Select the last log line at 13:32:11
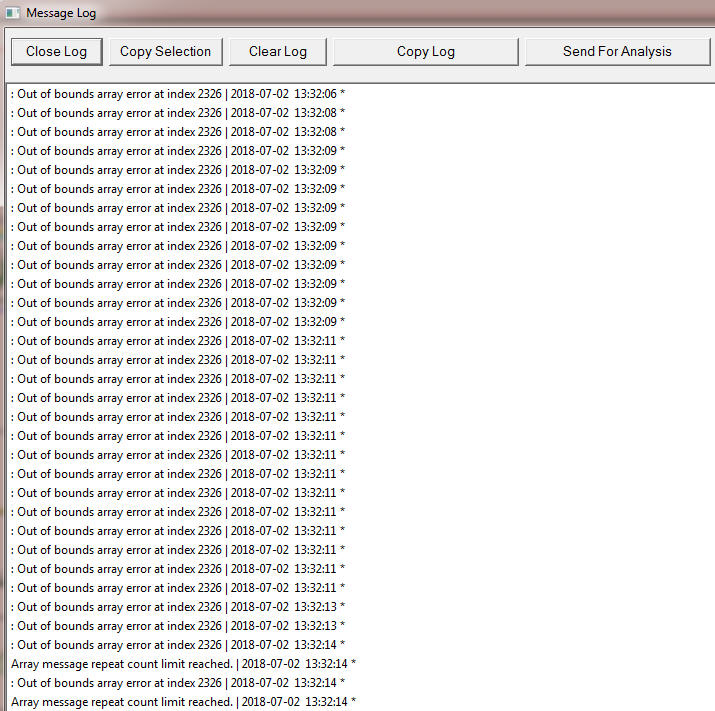The image size is (715, 711). point(178,588)
